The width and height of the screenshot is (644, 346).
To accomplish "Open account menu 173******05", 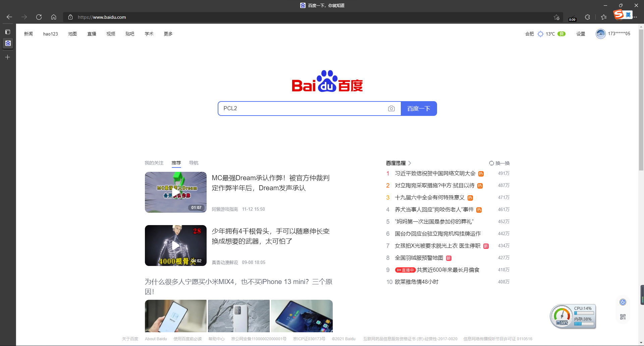I will click(x=619, y=34).
